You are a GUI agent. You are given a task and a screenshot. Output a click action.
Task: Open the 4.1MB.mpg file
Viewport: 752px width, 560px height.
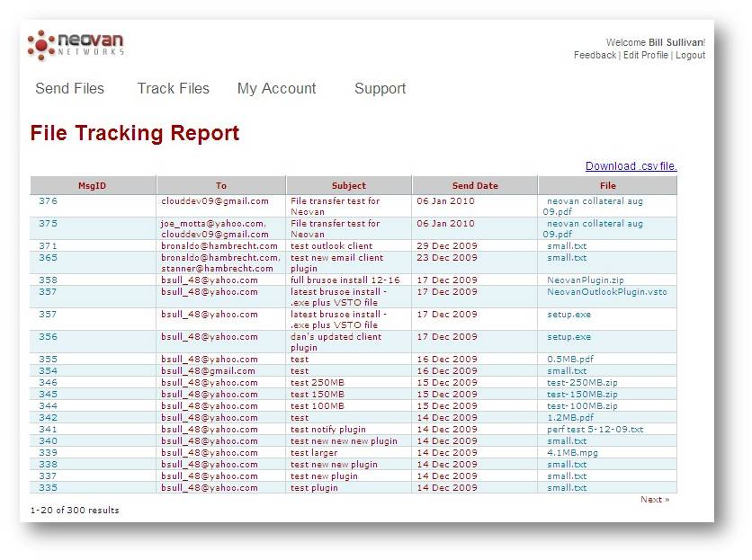tap(572, 453)
